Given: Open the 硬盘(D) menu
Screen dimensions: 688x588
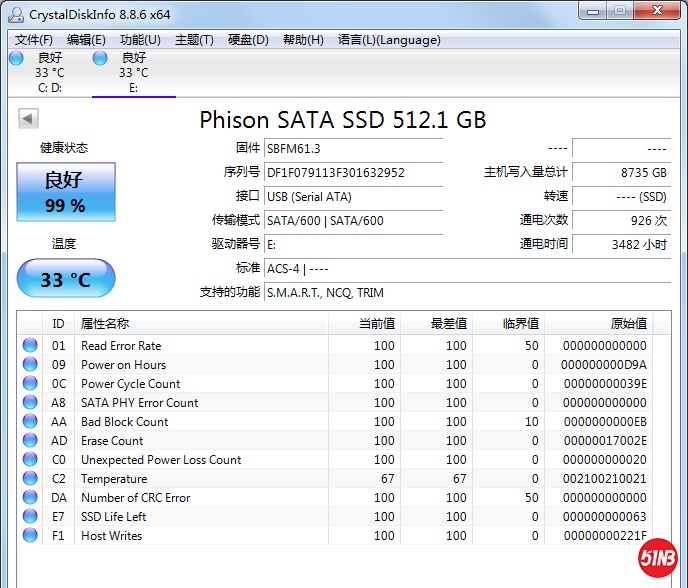Looking at the screenshot, I should tap(248, 40).
